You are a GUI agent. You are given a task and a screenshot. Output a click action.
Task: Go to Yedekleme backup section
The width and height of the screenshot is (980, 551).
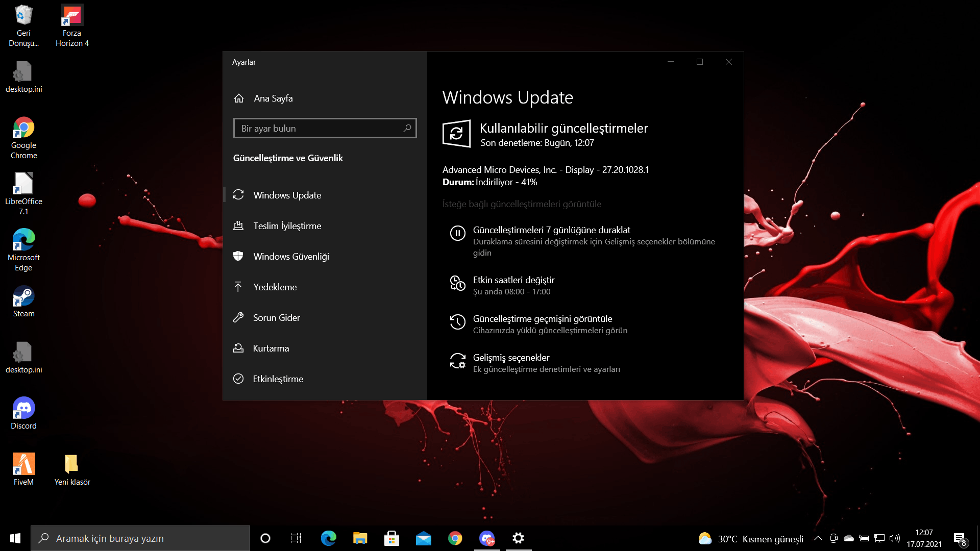275,287
